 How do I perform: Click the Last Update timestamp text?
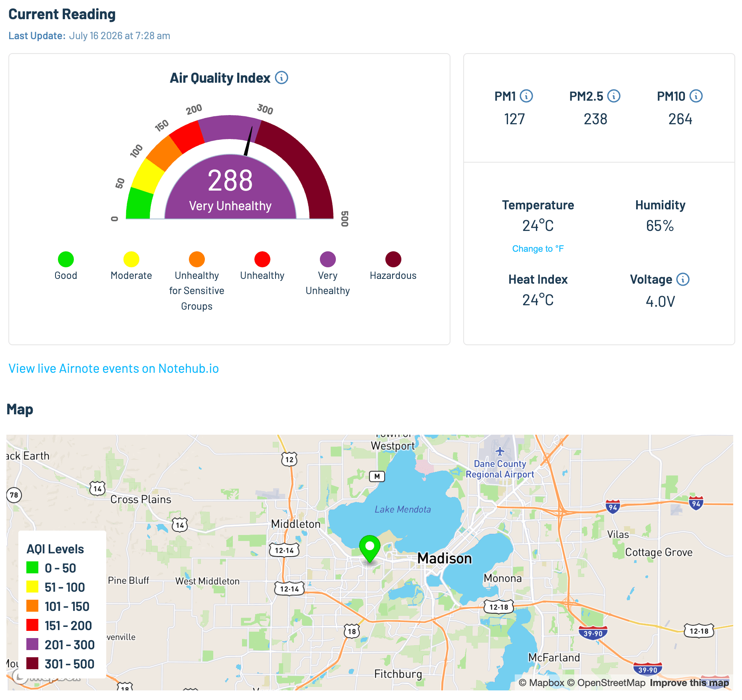point(119,36)
